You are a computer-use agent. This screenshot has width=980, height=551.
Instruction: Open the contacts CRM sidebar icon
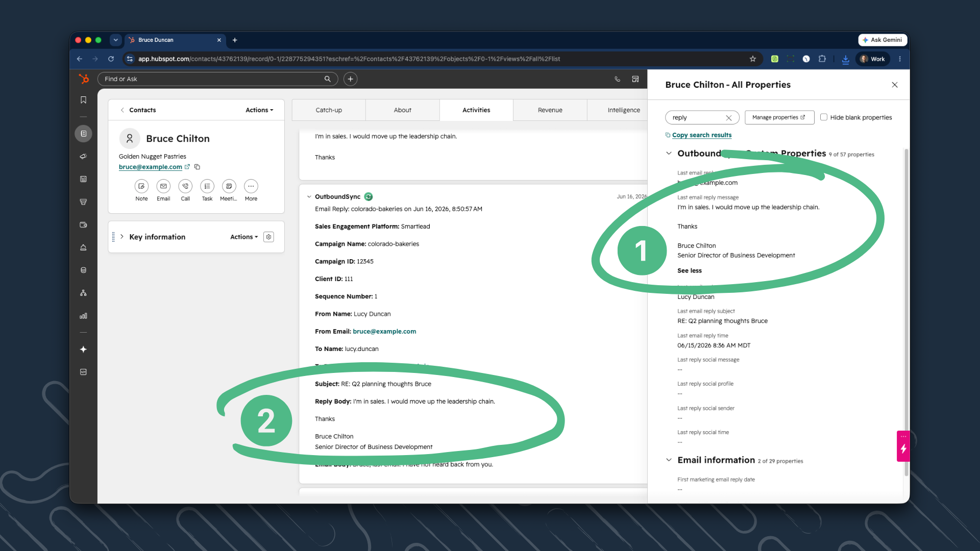coord(83,134)
